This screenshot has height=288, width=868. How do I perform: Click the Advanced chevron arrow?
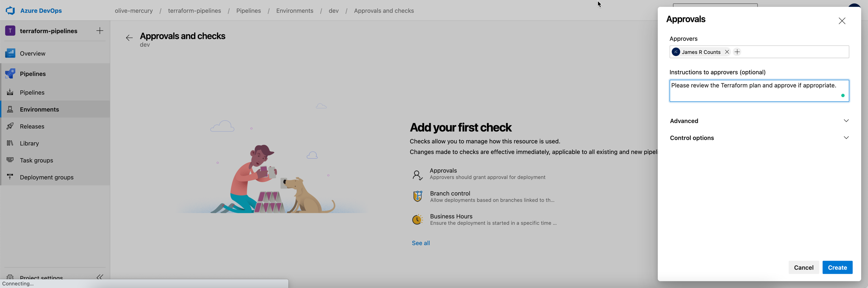[846, 121]
